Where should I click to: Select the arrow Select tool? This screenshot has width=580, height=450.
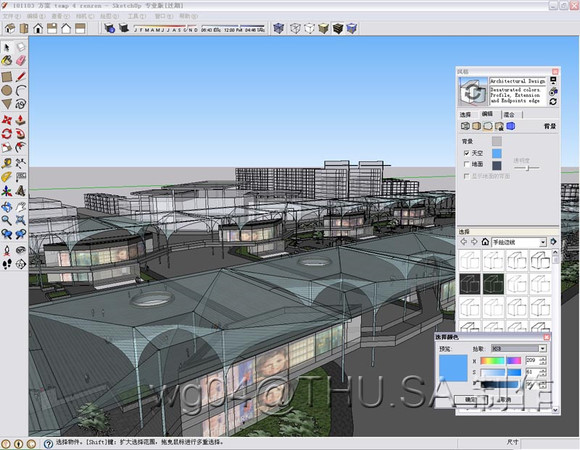point(7,47)
